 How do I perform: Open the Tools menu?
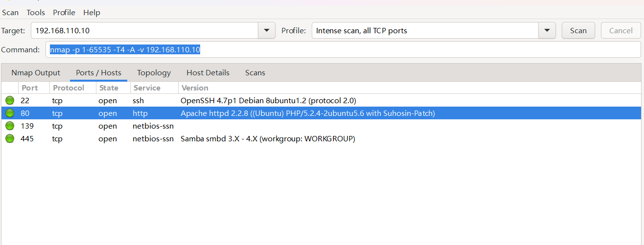(x=36, y=13)
